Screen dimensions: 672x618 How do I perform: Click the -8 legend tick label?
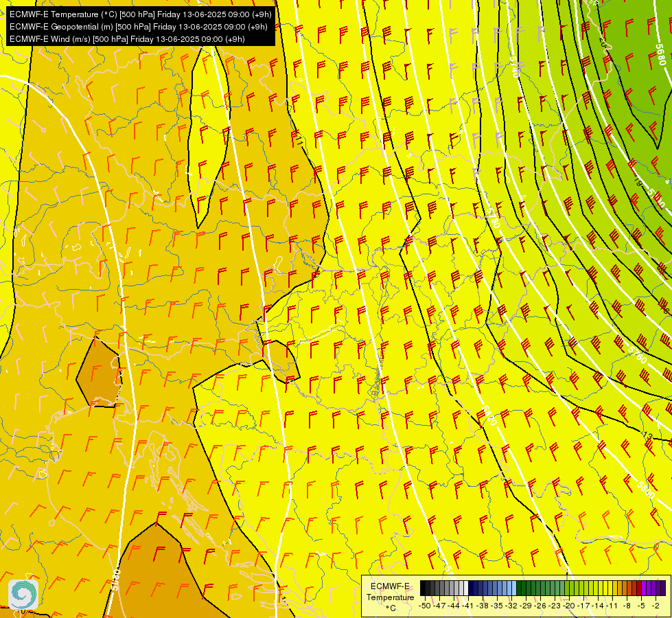click(627, 606)
